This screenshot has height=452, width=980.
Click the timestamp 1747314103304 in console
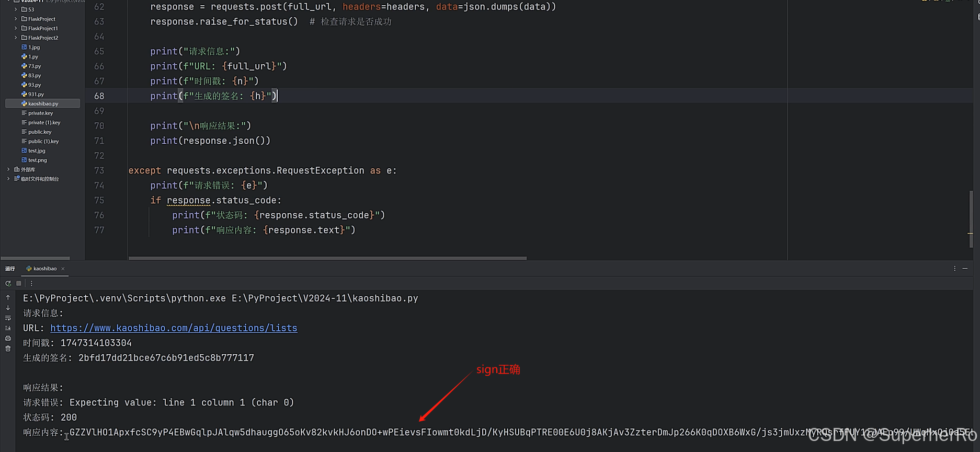click(x=96, y=343)
